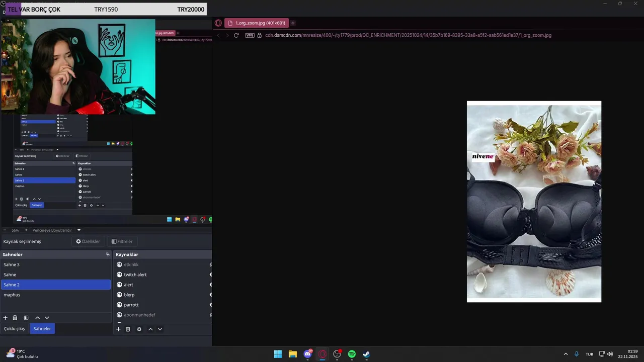
Task: Open the TUR input language switcher
Action: pyautogui.click(x=589, y=354)
